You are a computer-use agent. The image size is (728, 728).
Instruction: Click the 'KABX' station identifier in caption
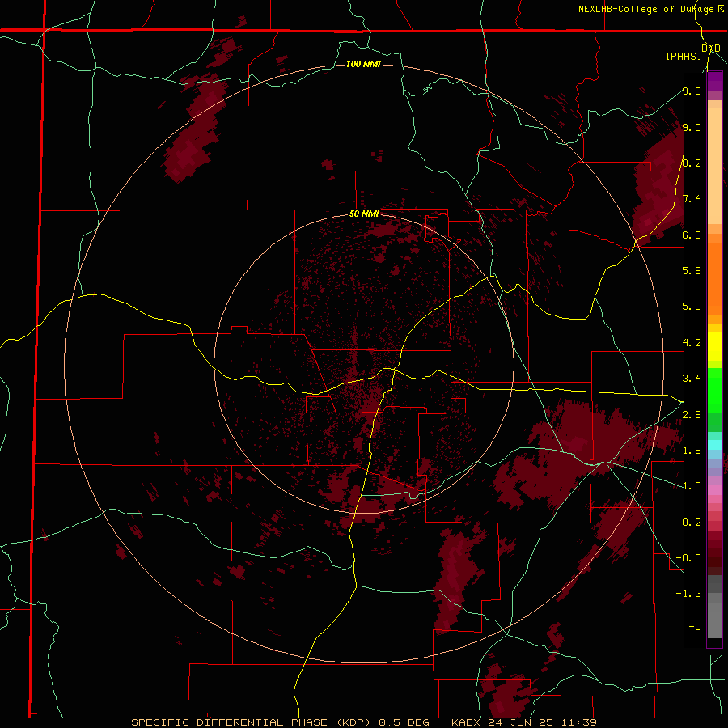tap(466, 722)
